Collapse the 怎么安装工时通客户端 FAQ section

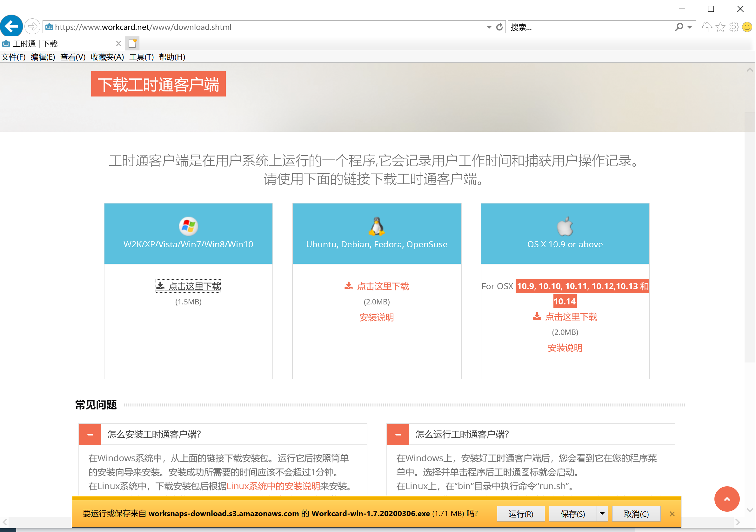point(90,434)
